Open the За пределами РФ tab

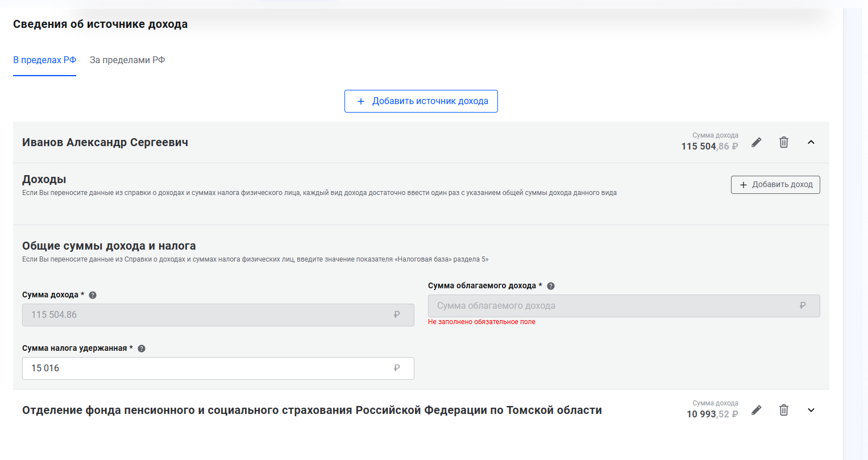[127, 60]
